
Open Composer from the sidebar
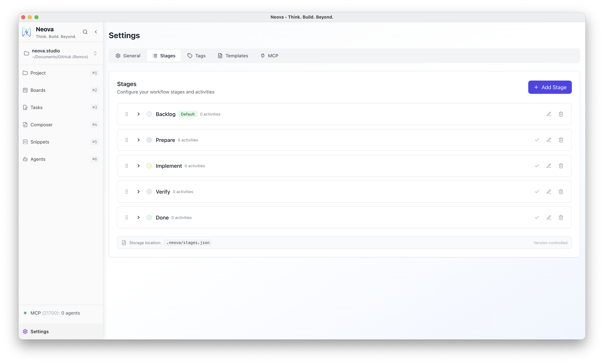click(x=41, y=124)
